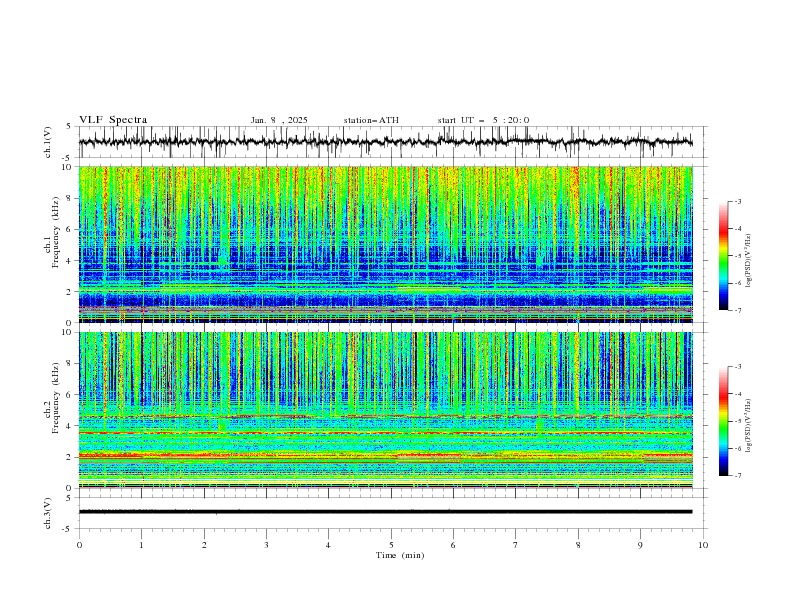
Task: Click time axis tick label "7"
Action: [x=516, y=545]
